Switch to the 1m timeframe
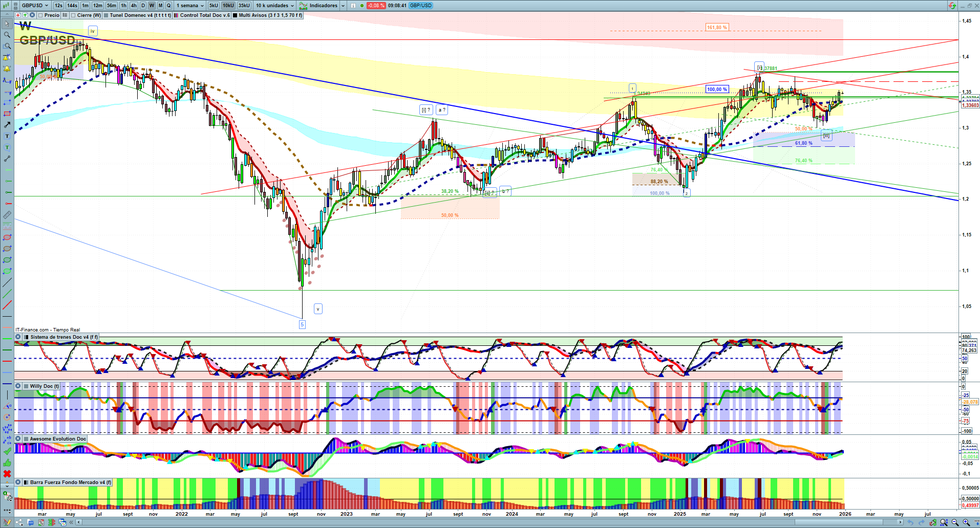Viewport: 980px width, 528px height. 85,6
